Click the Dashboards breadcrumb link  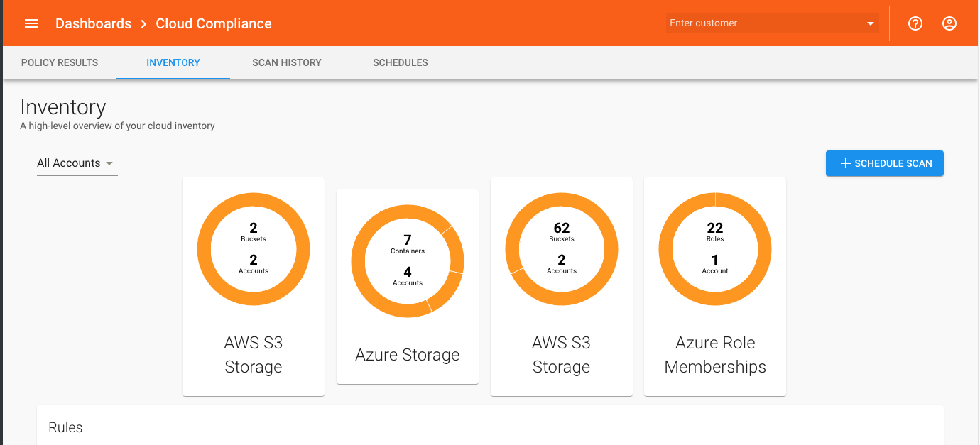pos(94,23)
